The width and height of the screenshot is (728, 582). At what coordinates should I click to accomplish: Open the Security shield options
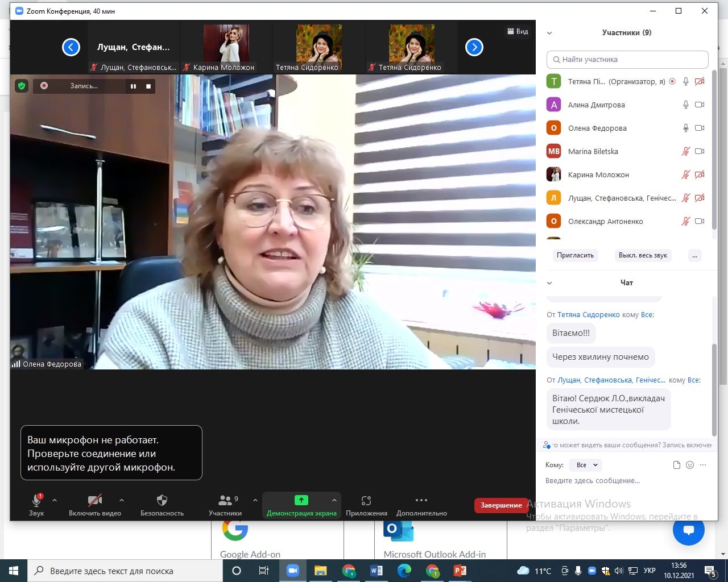tap(162, 504)
